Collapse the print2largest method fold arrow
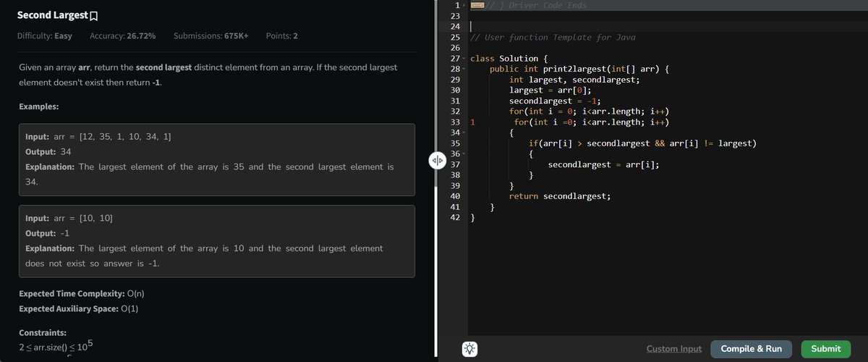 463,69
